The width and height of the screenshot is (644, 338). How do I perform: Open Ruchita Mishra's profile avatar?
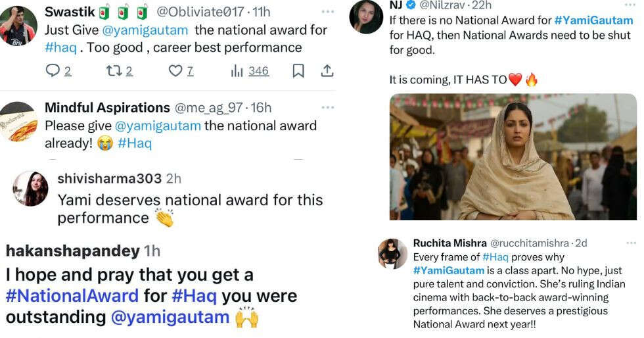(x=393, y=254)
